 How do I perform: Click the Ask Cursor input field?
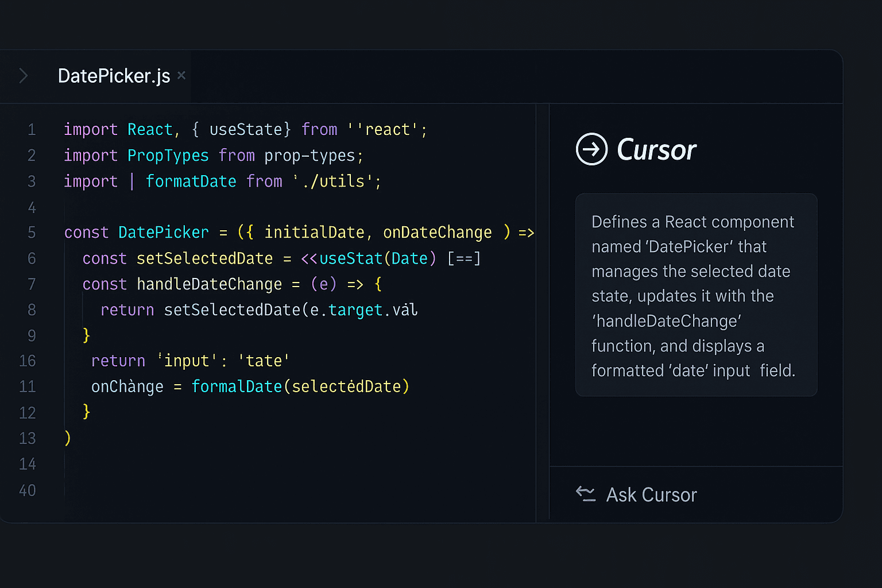point(696,494)
